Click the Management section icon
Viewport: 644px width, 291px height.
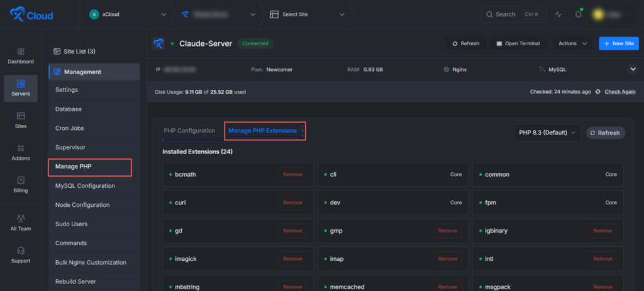click(x=57, y=72)
